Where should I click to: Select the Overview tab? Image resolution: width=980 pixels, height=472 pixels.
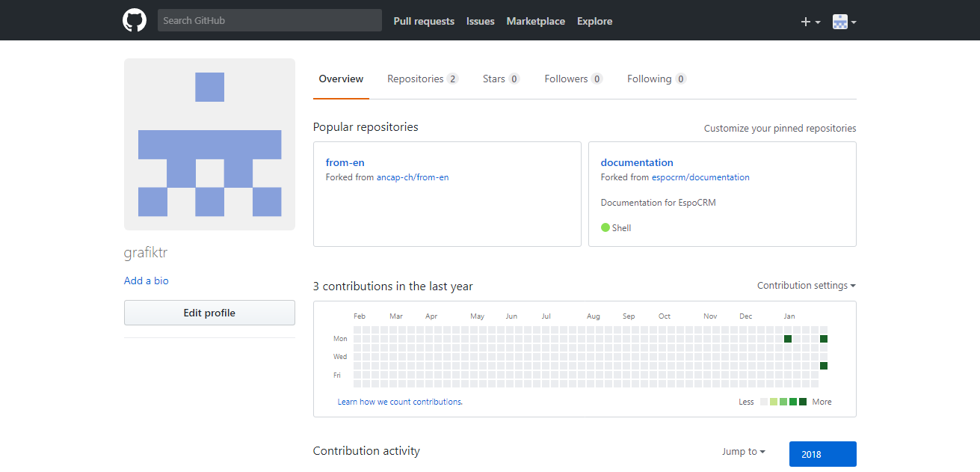coord(341,79)
